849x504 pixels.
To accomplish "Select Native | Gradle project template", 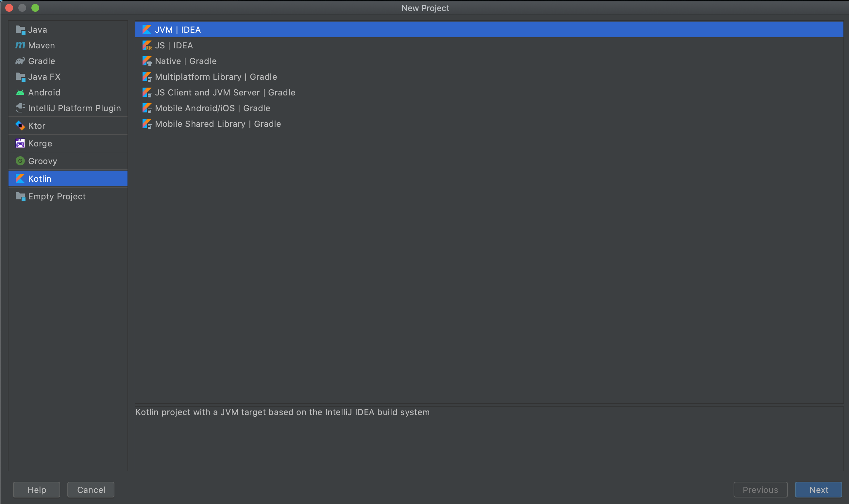I will [x=185, y=60].
